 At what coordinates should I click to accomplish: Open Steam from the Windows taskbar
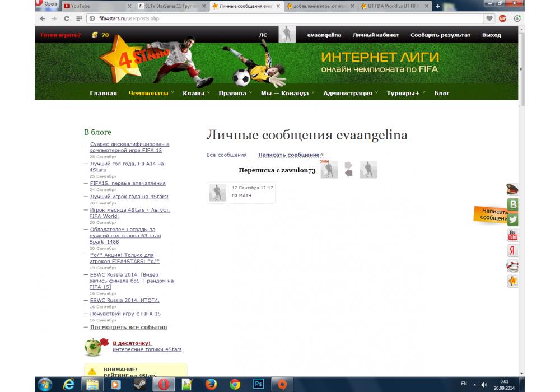(x=139, y=384)
